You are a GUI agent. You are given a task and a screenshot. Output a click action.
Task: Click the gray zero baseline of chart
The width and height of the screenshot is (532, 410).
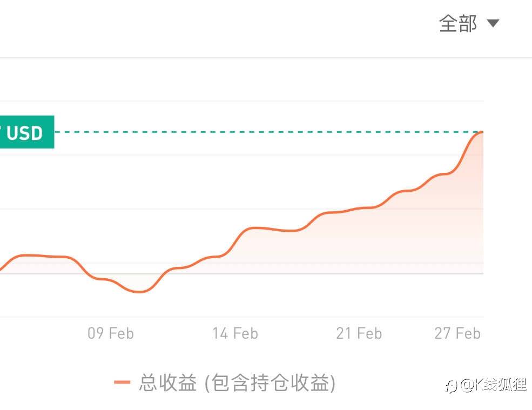(324, 273)
